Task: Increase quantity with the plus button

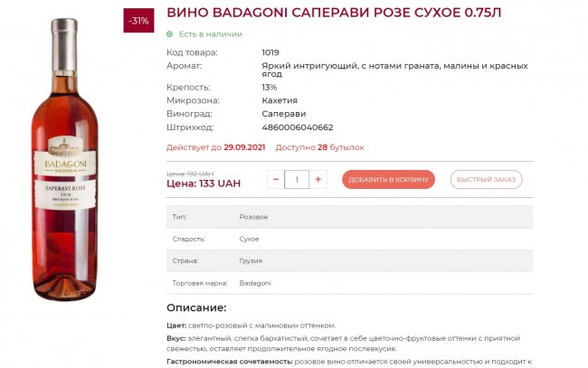Action: click(318, 180)
